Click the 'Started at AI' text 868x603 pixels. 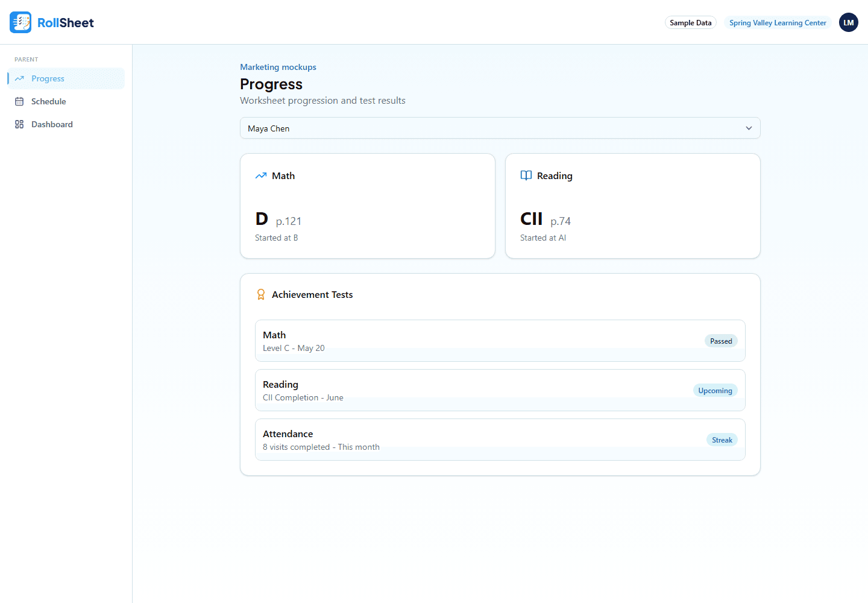point(543,238)
